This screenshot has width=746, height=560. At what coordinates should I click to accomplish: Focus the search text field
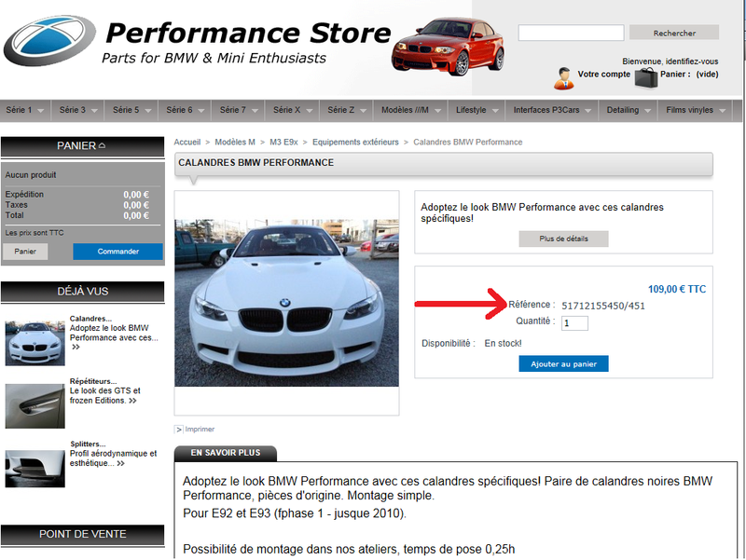(x=571, y=33)
